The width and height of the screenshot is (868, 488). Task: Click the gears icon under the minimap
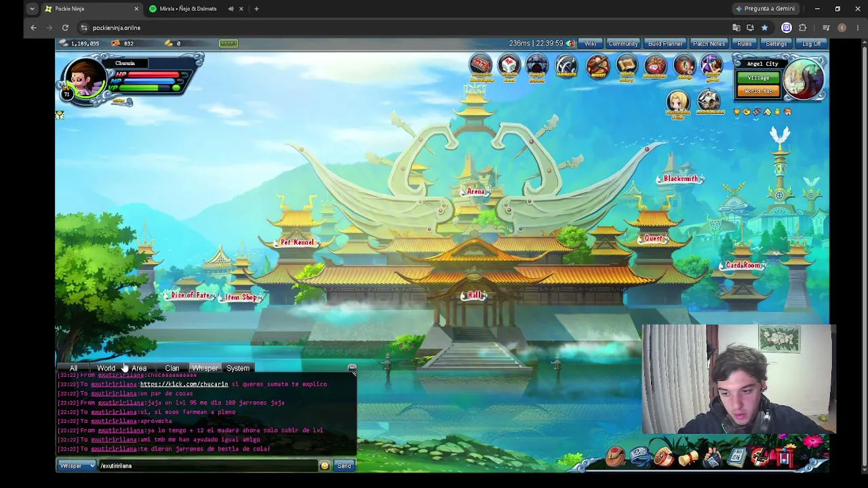[757, 112]
